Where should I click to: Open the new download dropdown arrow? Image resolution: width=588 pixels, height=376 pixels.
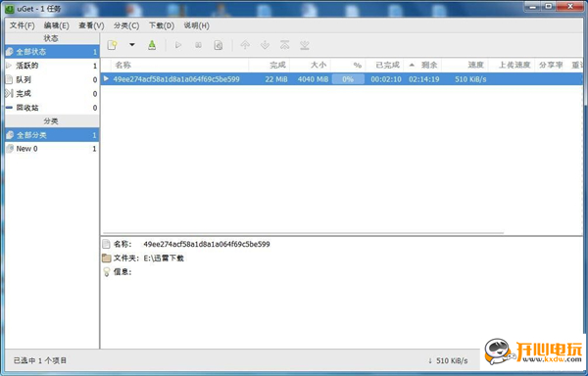click(x=132, y=45)
